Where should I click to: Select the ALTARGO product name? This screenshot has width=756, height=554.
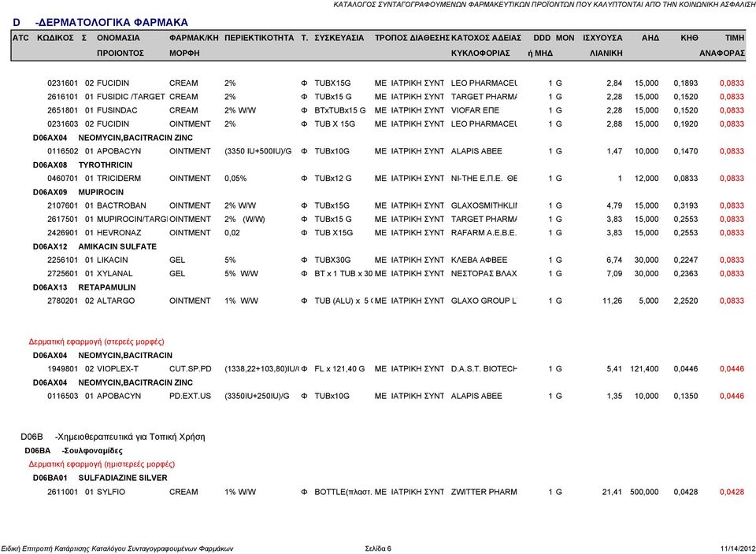[x=116, y=301]
